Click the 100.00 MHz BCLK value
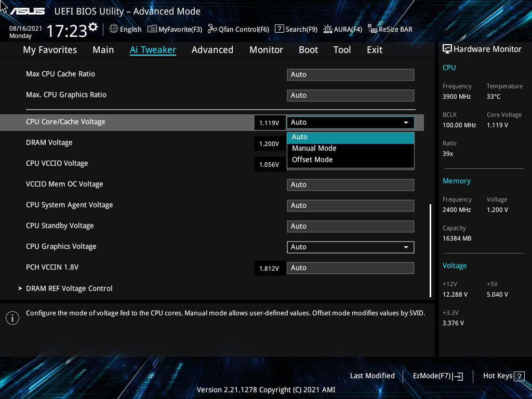 (459, 125)
